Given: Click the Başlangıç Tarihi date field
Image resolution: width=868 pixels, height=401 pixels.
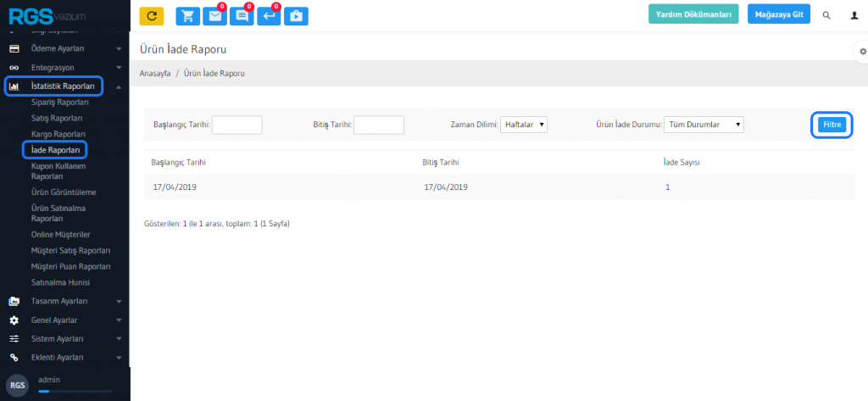Looking at the screenshot, I should click(236, 125).
